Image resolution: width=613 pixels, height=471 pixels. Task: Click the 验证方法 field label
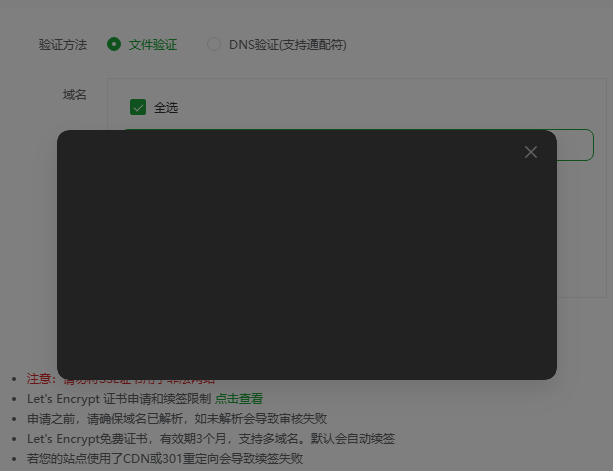pyautogui.click(x=63, y=45)
